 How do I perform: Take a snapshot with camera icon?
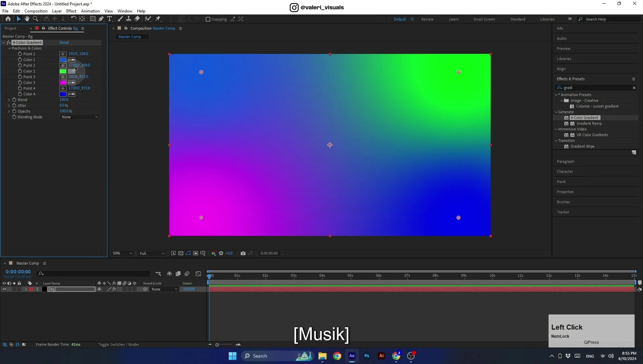coord(243,253)
